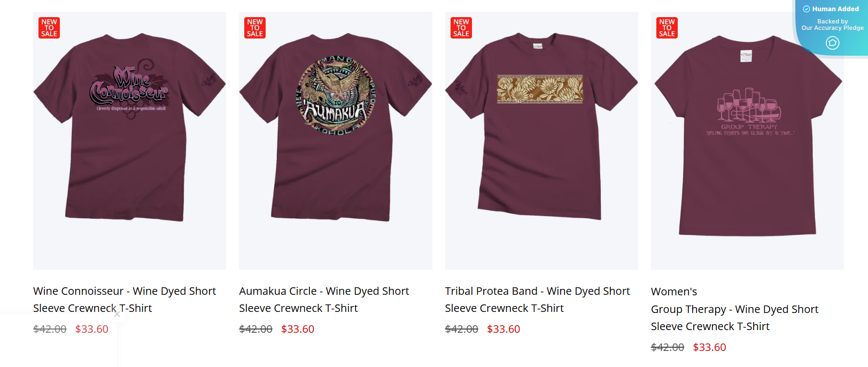
Task: Click NEW TO SALE badge on Wine Connoisseur shirt
Action: [49, 28]
